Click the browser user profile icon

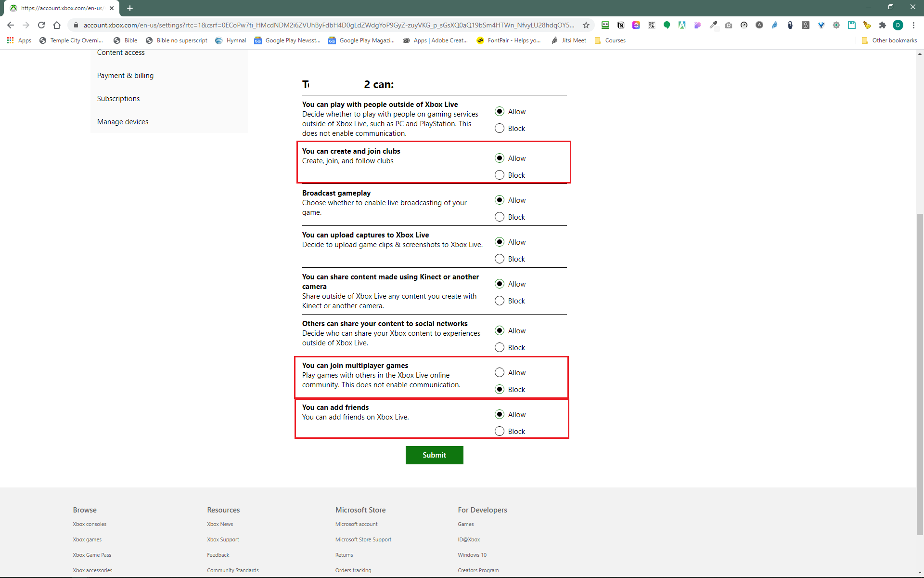point(898,26)
